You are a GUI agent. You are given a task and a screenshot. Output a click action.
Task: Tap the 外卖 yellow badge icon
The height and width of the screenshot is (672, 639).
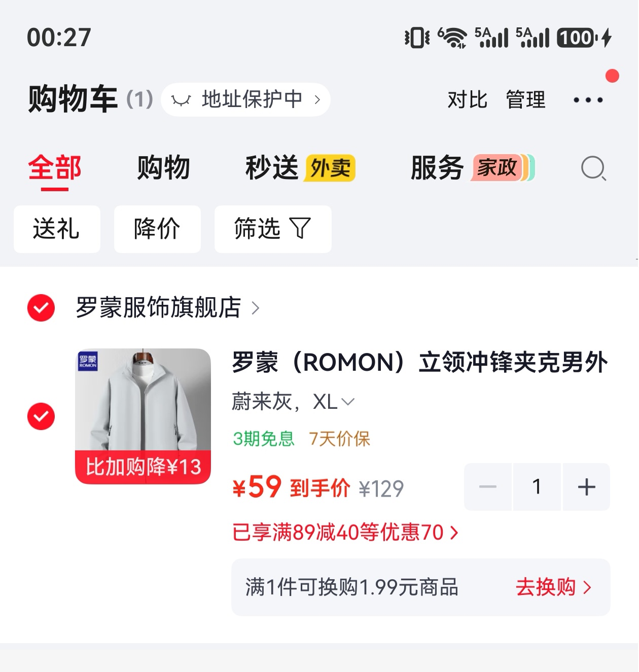[330, 168]
